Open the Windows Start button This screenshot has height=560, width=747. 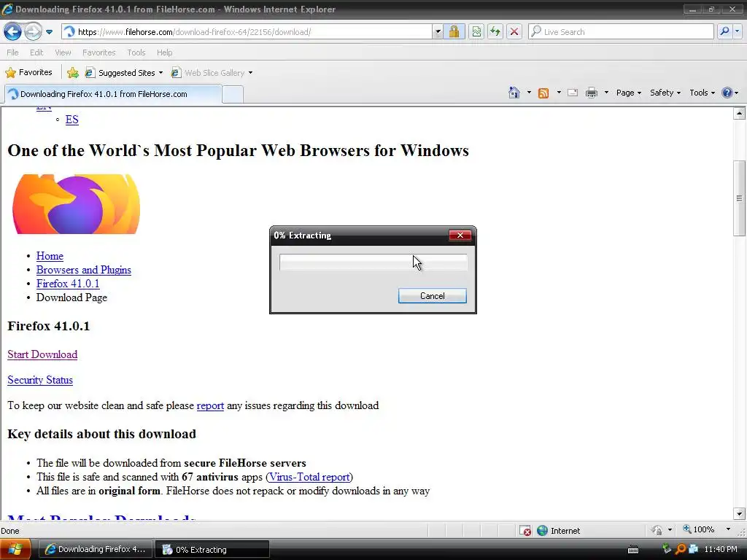click(x=15, y=549)
